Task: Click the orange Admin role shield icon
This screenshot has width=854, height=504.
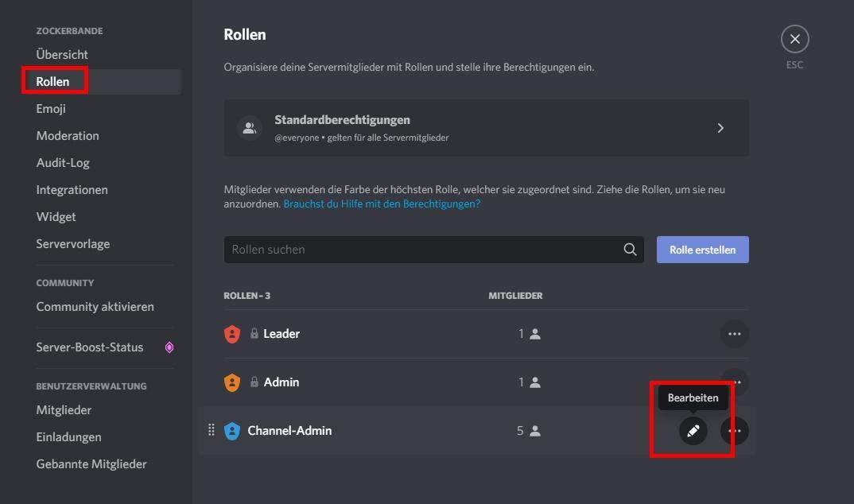Action: (232, 382)
